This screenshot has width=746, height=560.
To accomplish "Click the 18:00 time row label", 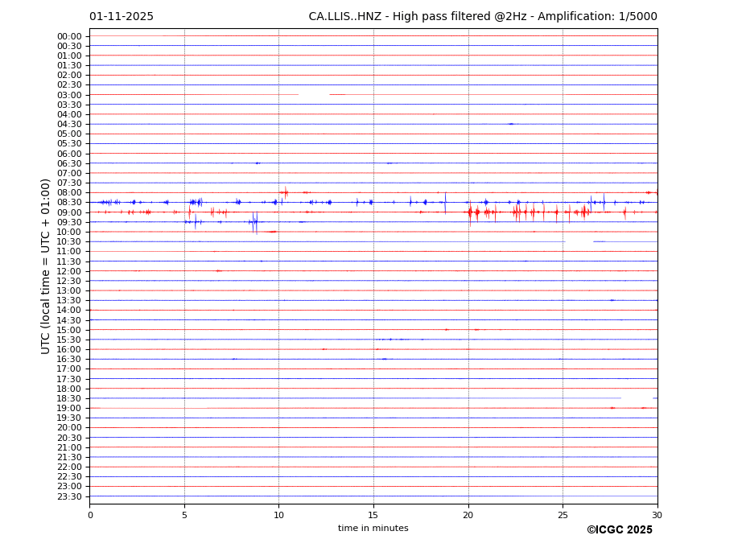I will point(69,389).
